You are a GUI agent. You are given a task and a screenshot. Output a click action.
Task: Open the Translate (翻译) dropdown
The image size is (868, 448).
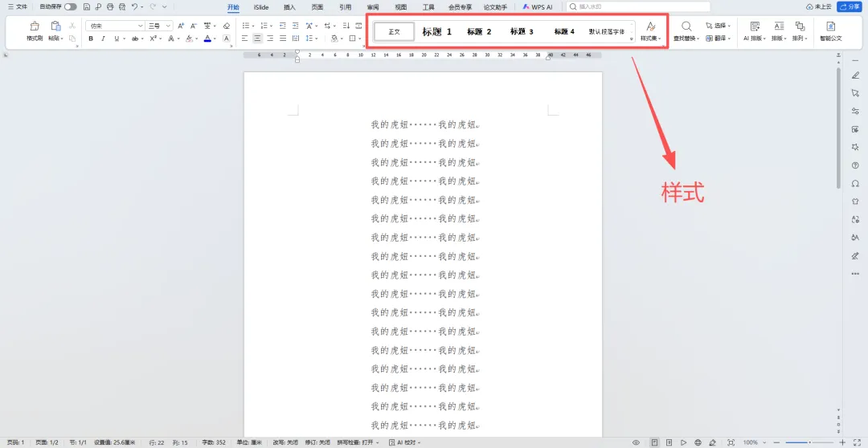pos(718,39)
